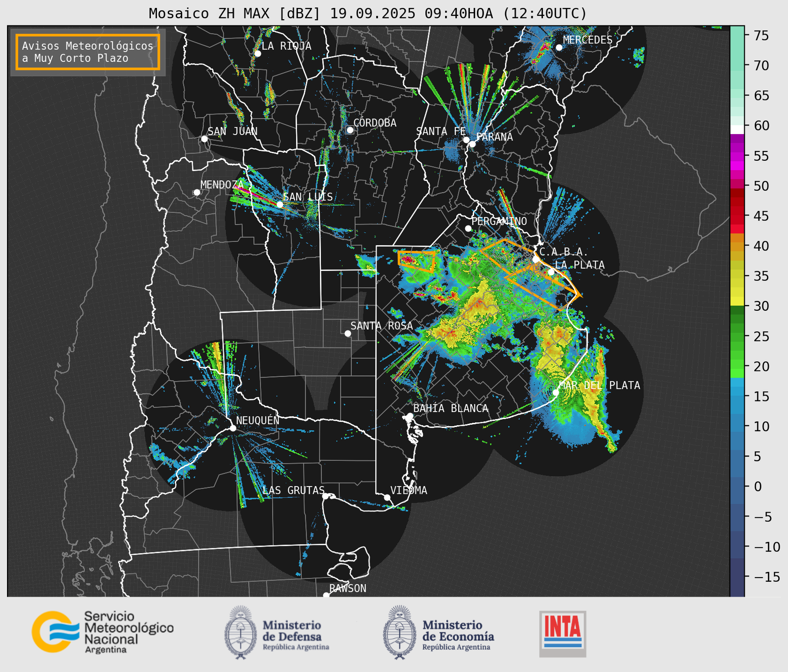Screen dimensions: 788x672
Task: Click the MAR DEL PLATA label text
Action: [x=599, y=386]
